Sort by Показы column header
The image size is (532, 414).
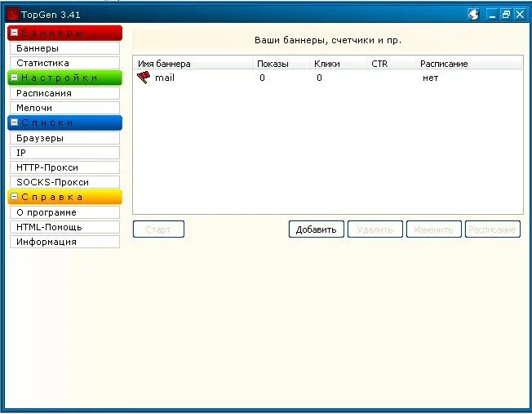(x=281, y=64)
